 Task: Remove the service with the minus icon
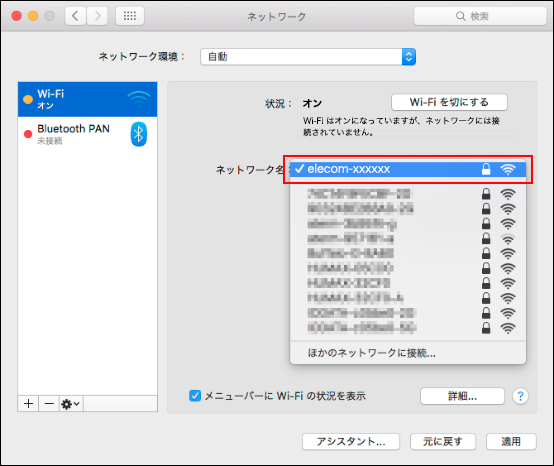coord(49,403)
